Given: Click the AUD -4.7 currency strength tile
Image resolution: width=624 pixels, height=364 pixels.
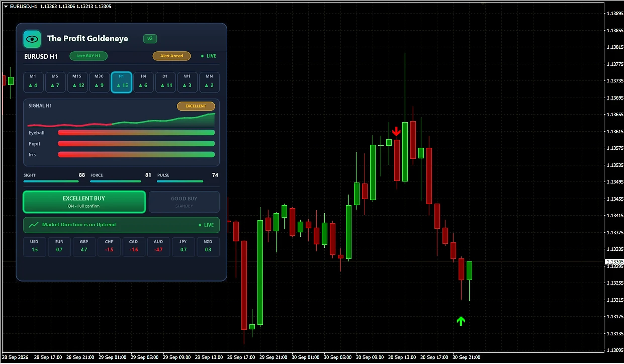Looking at the screenshot, I should (x=158, y=247).
